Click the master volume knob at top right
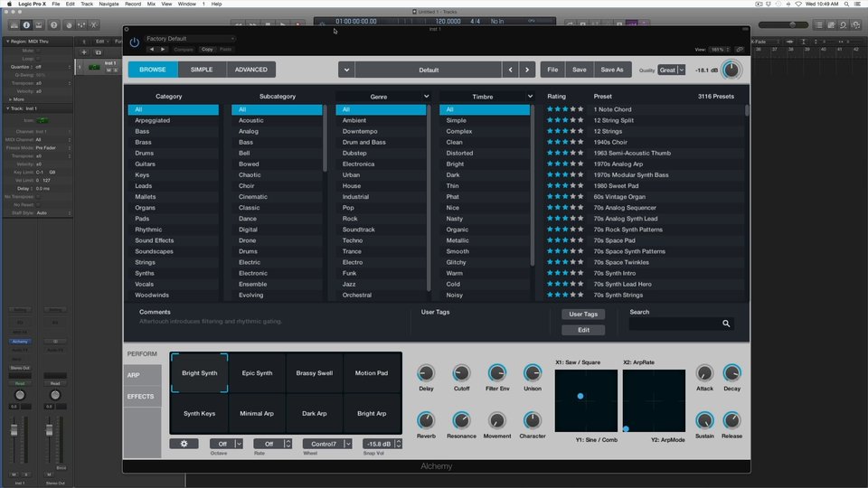This screenshot has width=868, height=488. click(x=731, y=70)
